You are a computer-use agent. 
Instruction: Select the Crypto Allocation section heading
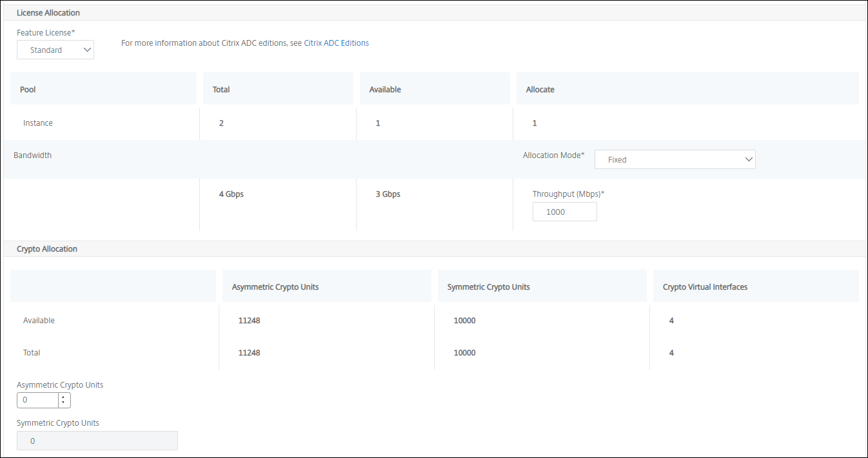click(x=47, y=249)
